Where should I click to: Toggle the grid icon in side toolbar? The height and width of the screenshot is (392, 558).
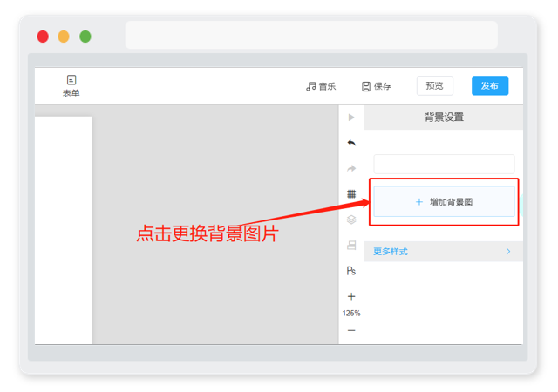(351, 194)
